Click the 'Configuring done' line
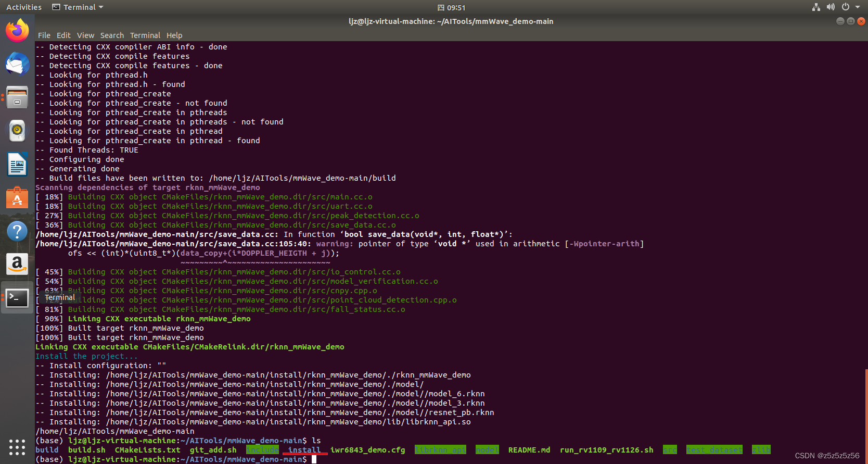Image resolution: width=868 pixels, height=464 pixels. tap(80, 159)
